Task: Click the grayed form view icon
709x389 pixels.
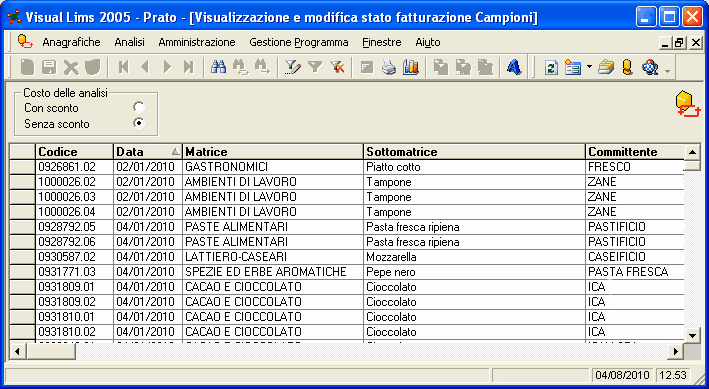Action: coord(367,67)
